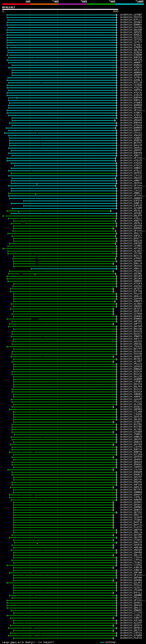Click label UniRef100_B6TPA7

pos(131,143)
